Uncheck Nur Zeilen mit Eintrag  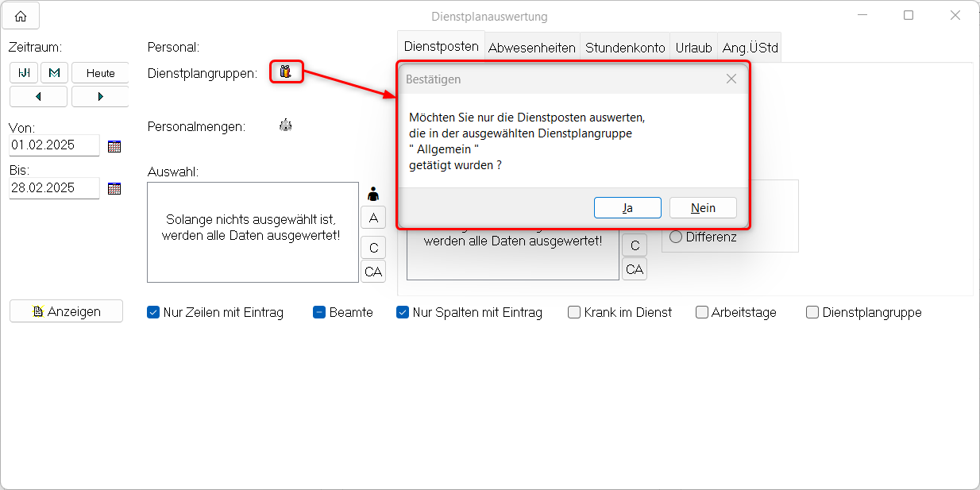pos(154,313)
